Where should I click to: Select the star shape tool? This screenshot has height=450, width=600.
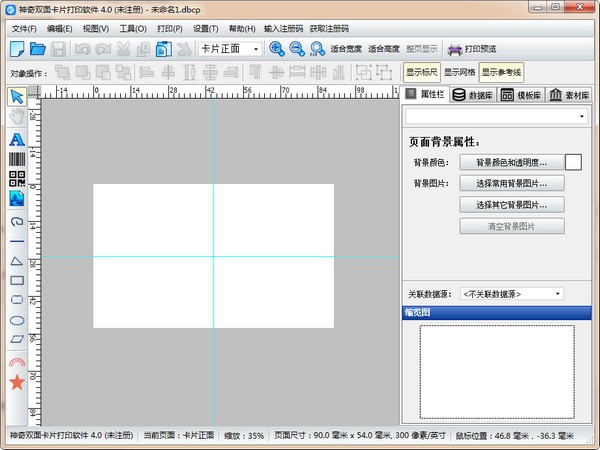[x=16, y=382]
